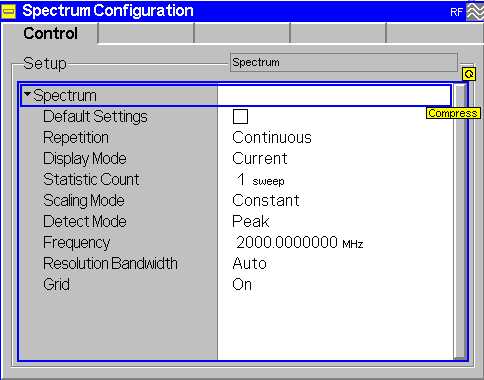This screenshot has width=484, height=380.
Task: Click the Spectrum setup field at top
Action: [x=344, y=62]
